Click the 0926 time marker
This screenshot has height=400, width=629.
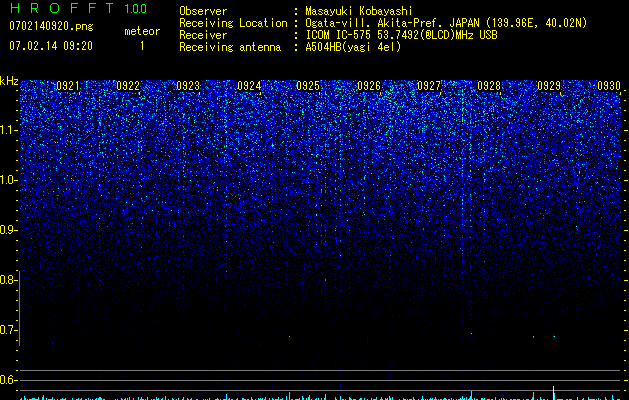(369, 86)
